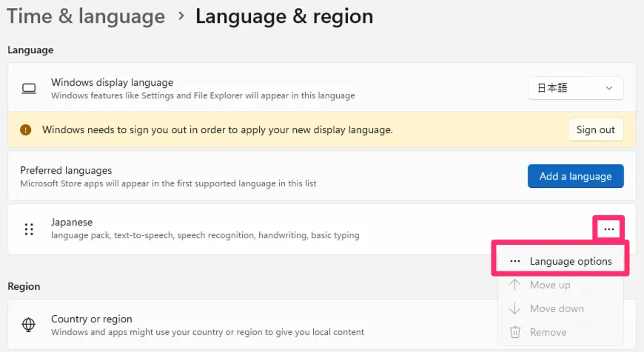Click the laptop icon beside Windows display language

tap(29, 89)
